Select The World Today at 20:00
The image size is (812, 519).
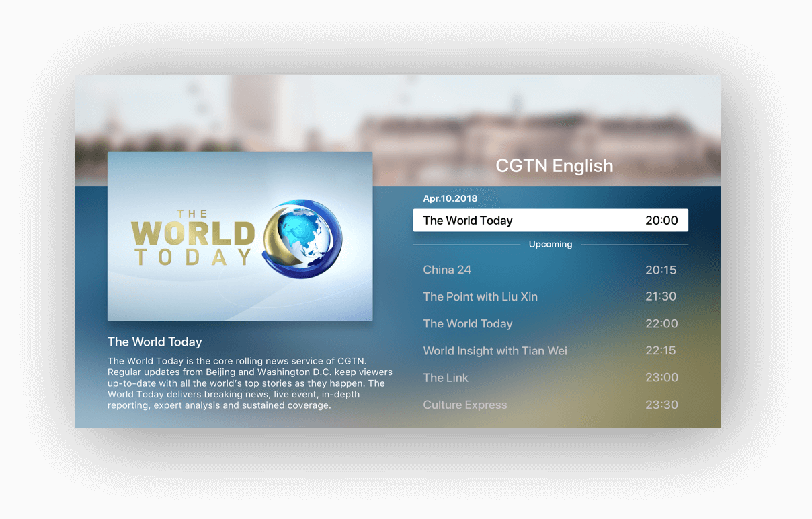click(551, 221)
